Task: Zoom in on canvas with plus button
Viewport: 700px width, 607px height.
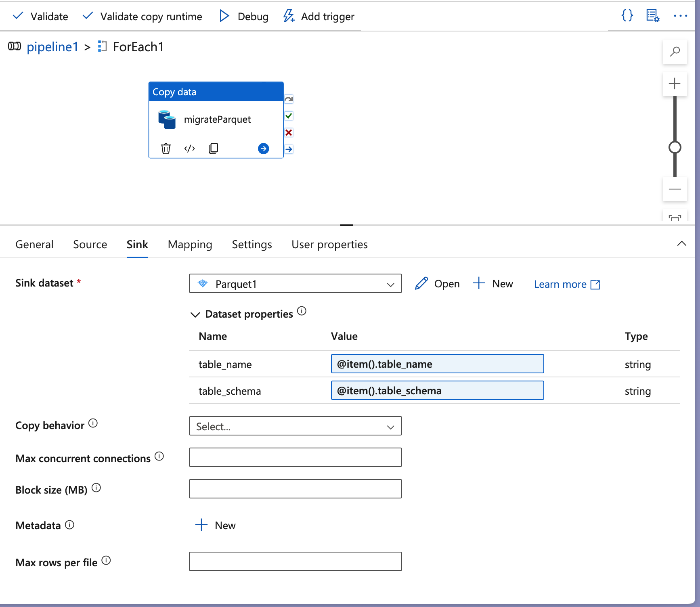Action: pyautogui.click(x=675, y=84)
